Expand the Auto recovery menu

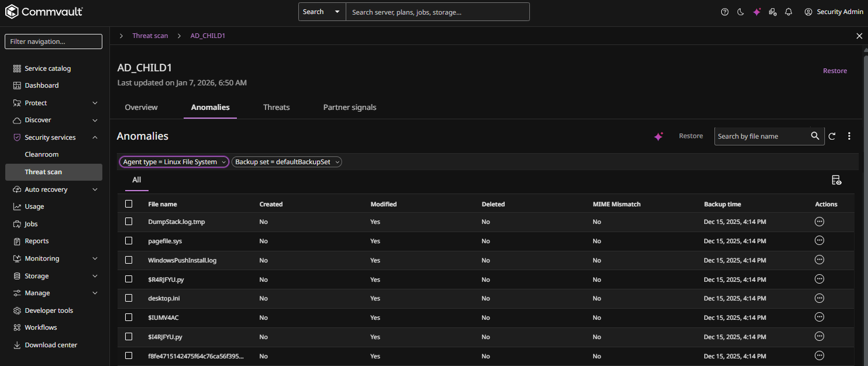[95, 189]
